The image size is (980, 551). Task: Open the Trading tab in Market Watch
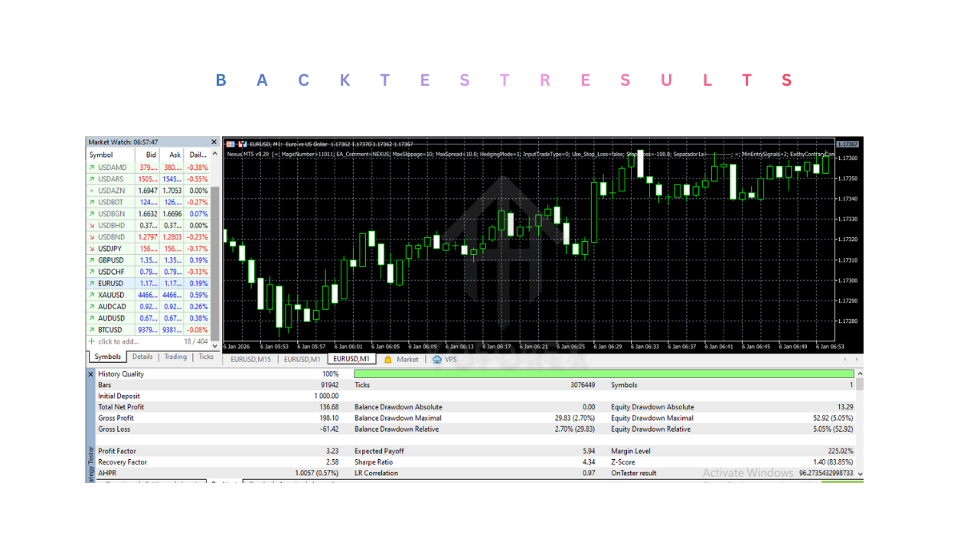pos(175,357)
